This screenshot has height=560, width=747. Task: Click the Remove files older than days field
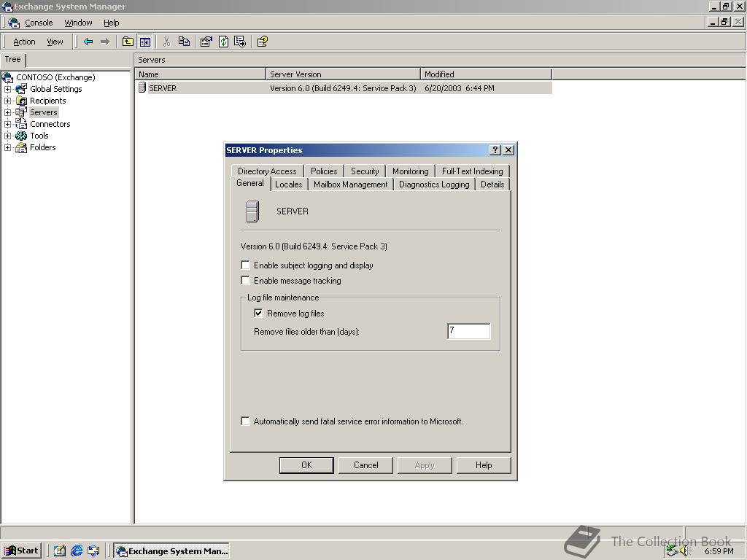coord(469,331)
